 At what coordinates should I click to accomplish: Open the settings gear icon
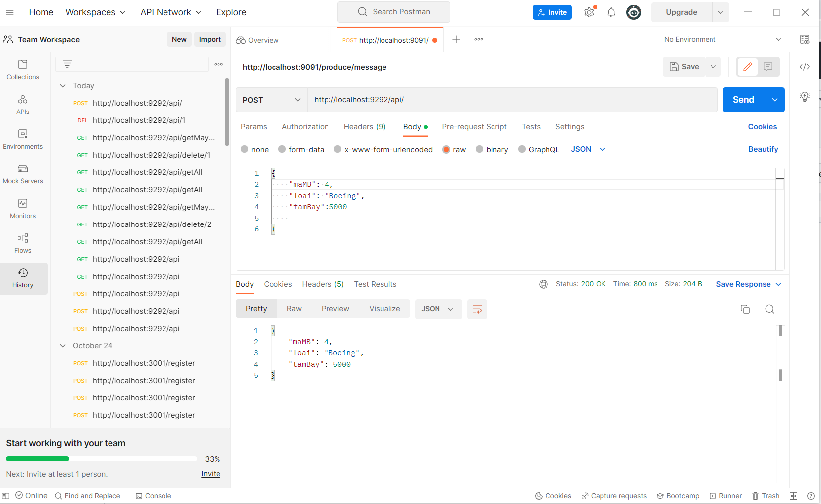(x=589, y=12)
